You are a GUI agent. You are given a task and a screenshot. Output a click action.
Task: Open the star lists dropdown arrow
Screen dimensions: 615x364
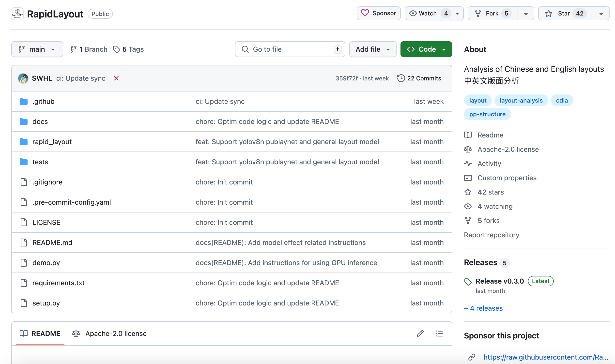pos(601,14)
